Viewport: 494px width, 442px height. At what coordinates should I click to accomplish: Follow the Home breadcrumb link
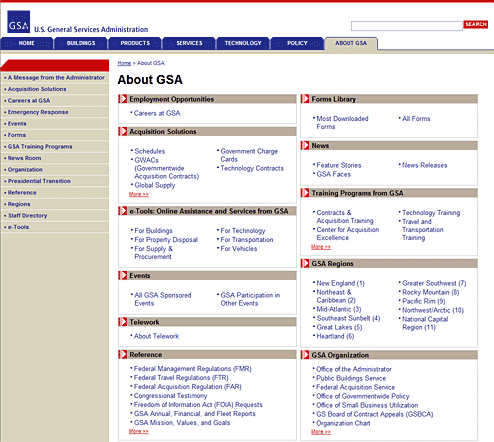(124, 63)
